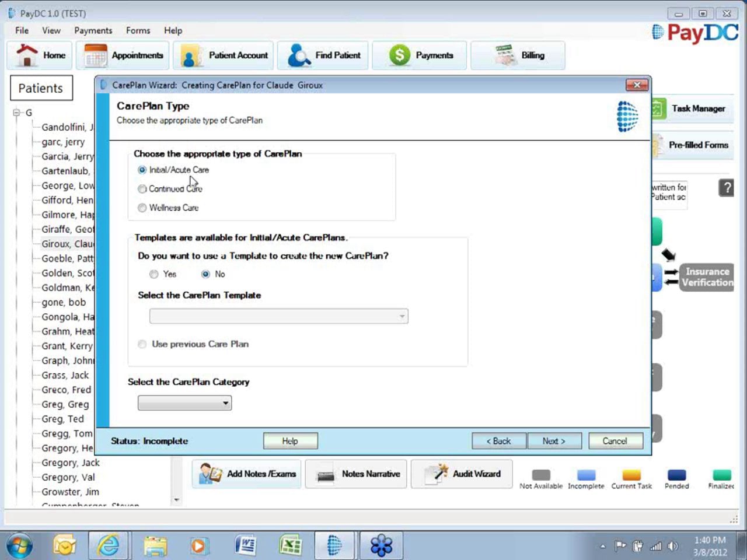Open the Help menu
Image resolution: width=747 pixels, height=560 pixels.
click(x=173, y=30)
